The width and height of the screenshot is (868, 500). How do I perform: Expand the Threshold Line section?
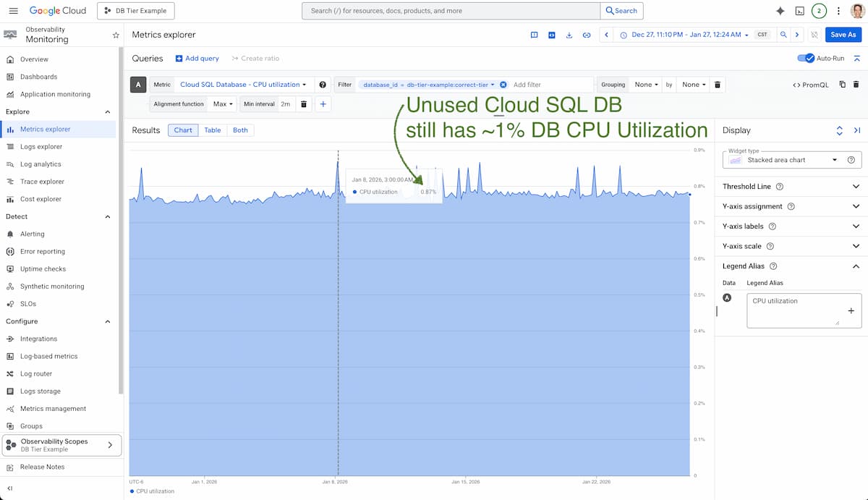[856, 186]
